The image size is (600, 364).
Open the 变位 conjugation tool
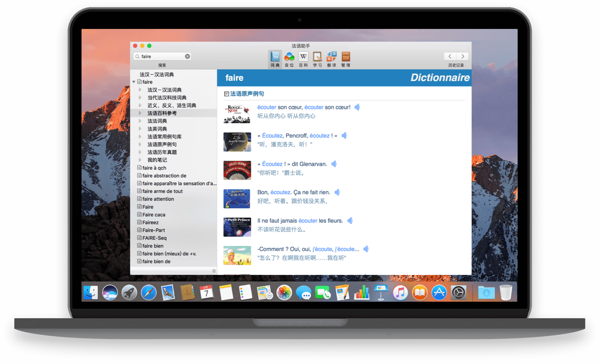pos(289,58)
